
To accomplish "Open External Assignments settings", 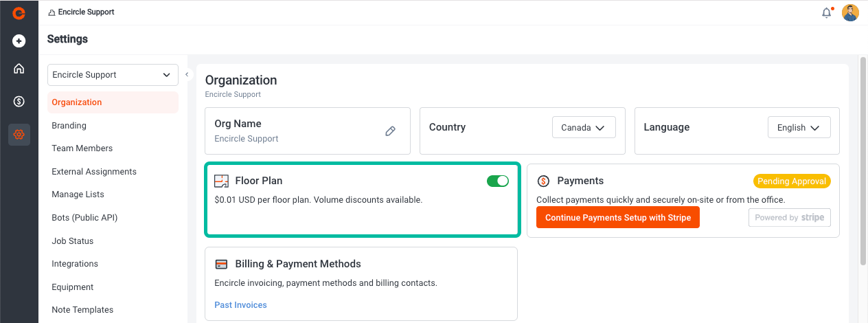I will [93, 172].
